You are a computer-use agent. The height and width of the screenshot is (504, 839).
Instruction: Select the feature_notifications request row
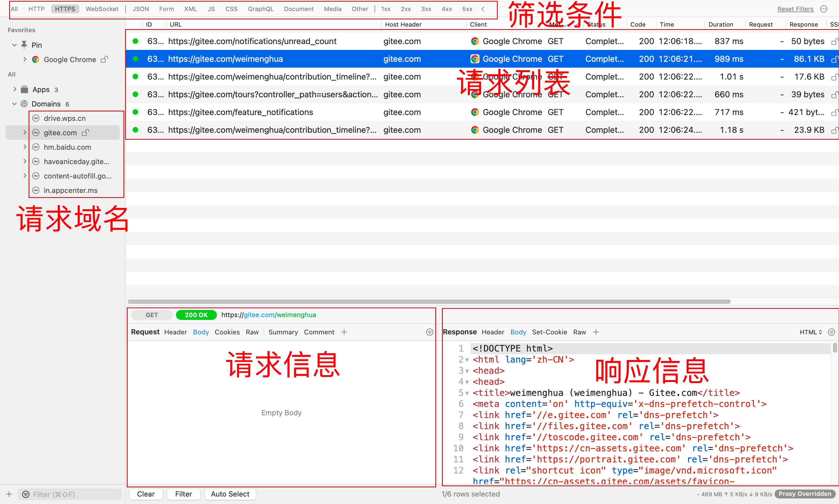[x=482, y=112]
